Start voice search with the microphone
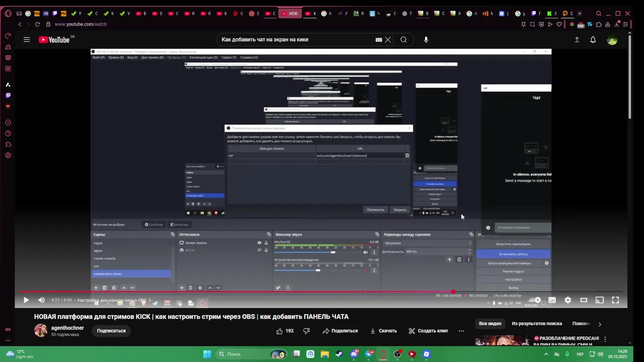Screen dimensions: 644x362 (x=426, y=40)
